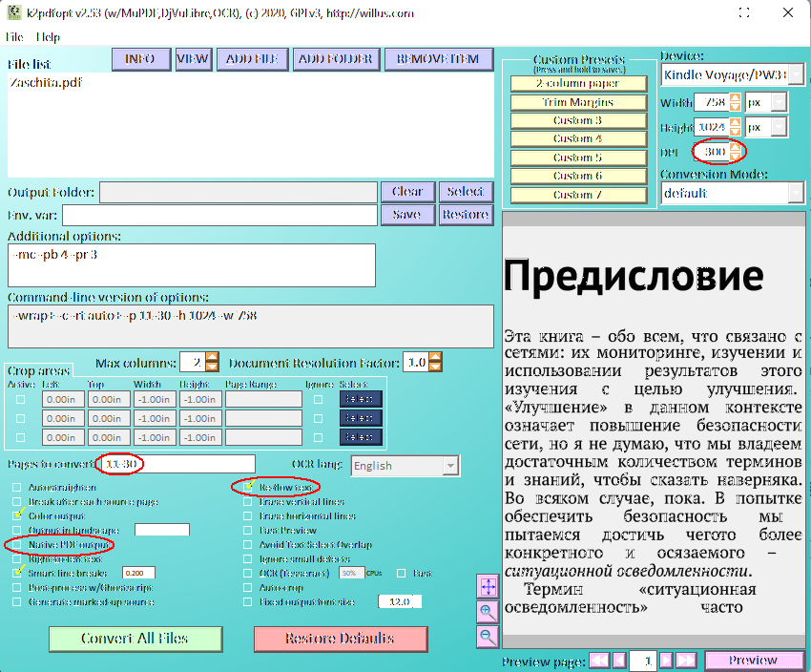This screenshot has height=672, width=811.
Task: Decrease Document Resolution Factor with down arrow
Action: (x=435, y=367)
